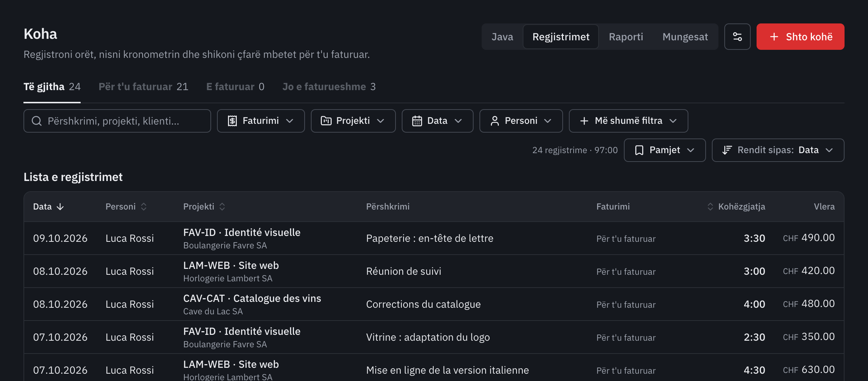Viewport: 868px width, 381px height.
Task: Open the E faturuar tab
Action: (235, 87)
